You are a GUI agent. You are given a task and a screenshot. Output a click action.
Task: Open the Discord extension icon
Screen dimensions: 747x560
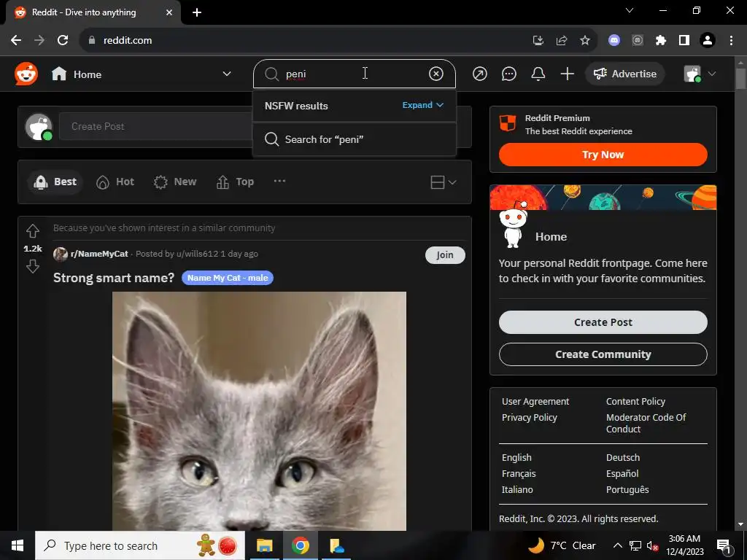(x=614, y=41)
